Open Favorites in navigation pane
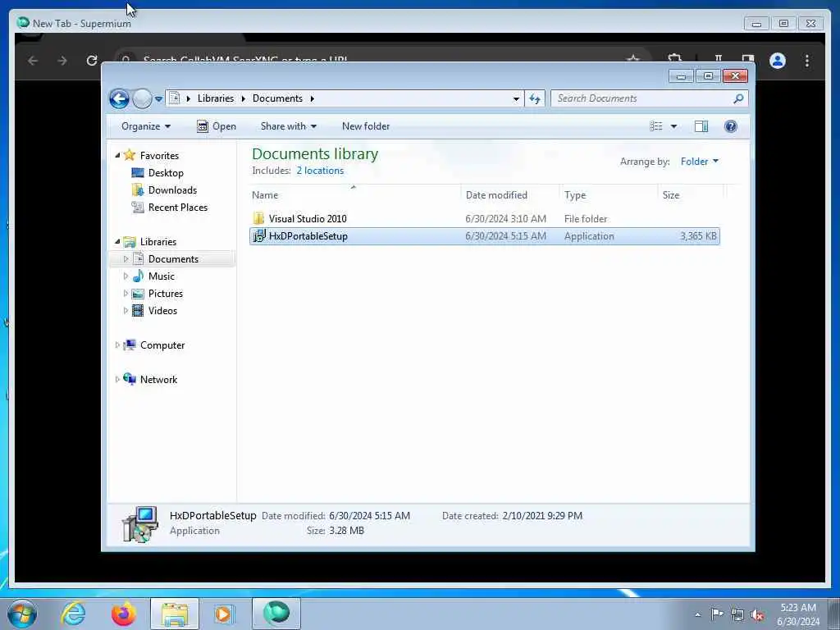The height and width of the screenshot is (630, 840). 159,156
